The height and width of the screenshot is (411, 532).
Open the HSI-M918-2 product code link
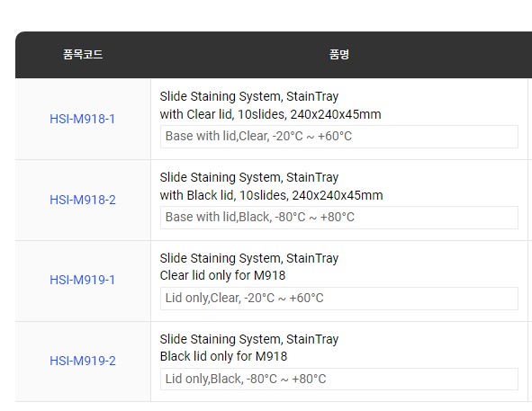83,200
